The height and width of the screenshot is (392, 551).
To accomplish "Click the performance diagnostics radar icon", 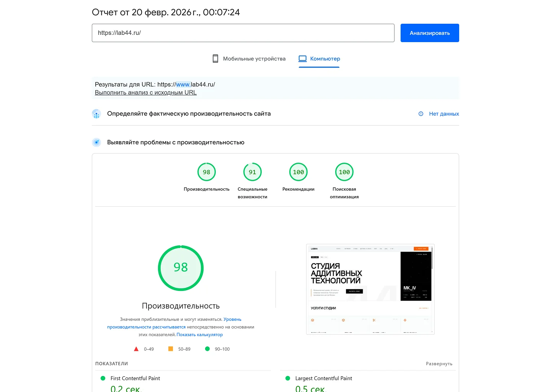I will click(96, 142).
